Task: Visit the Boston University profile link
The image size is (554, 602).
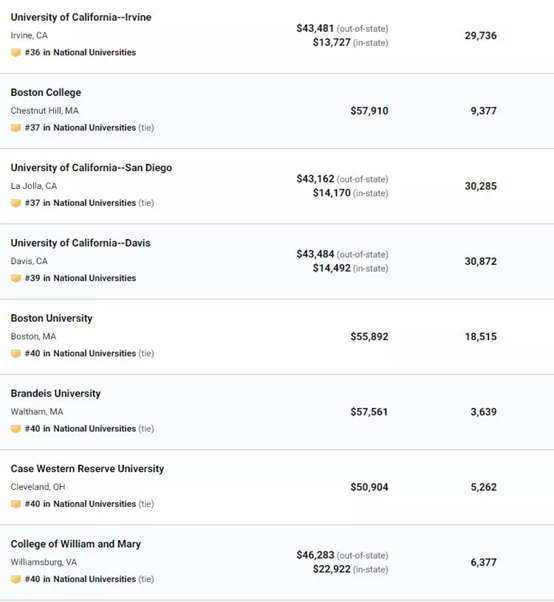Action: [51, 318]
